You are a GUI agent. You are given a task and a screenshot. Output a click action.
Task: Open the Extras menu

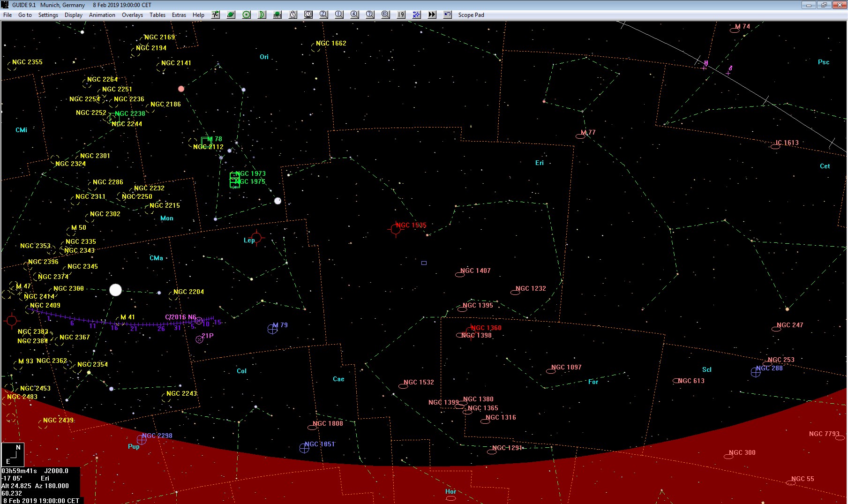click(x=179, y=15)
